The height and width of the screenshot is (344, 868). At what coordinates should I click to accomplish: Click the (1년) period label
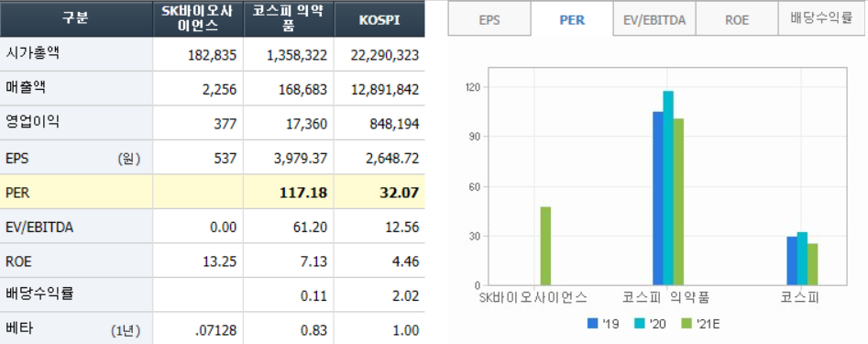(x=126, y=331)
